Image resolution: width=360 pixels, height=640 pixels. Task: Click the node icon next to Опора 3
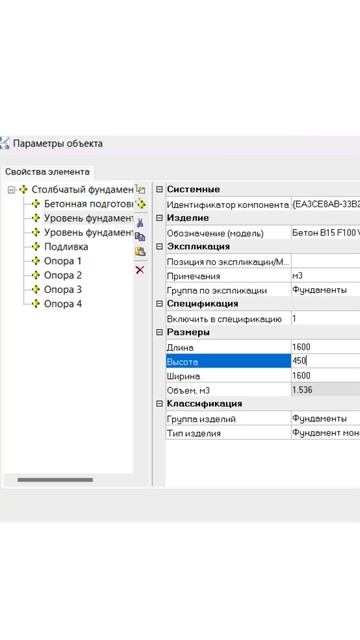[x=36, y=289]
